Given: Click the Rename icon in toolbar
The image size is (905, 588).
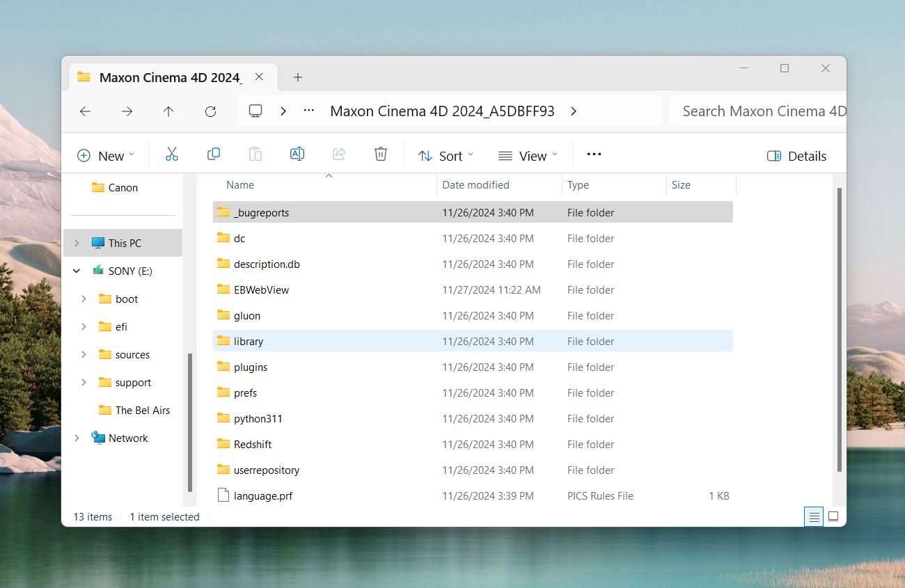Looking at the screenshot, I should (x=297, y=154).
